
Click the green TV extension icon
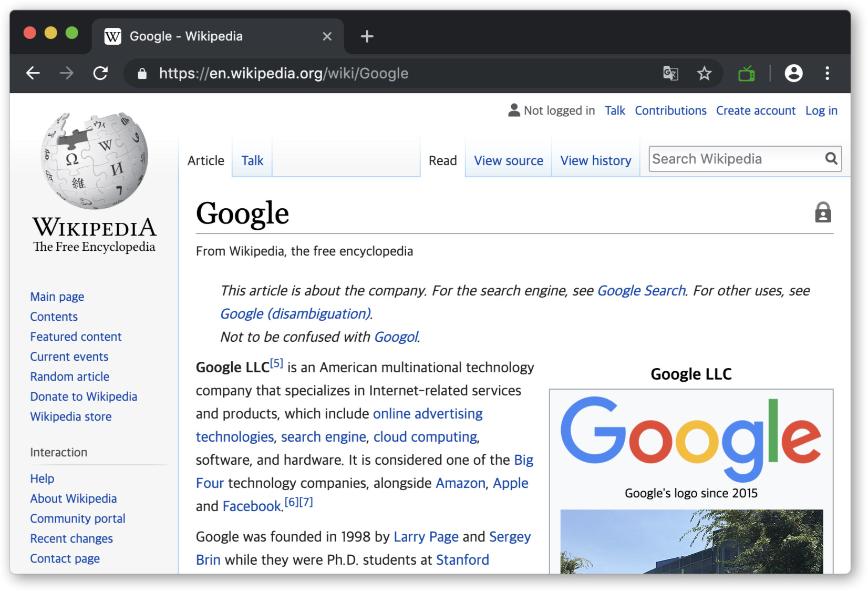(747, 73)
